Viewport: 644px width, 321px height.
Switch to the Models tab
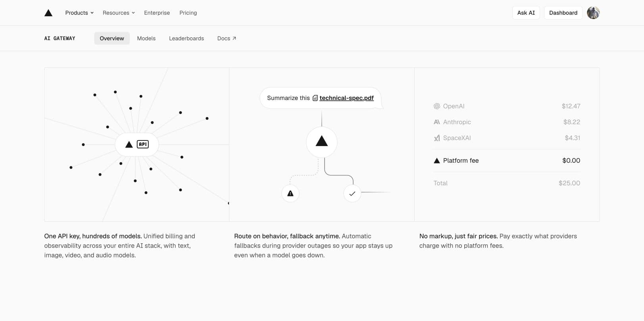click(x=146, y=38)
